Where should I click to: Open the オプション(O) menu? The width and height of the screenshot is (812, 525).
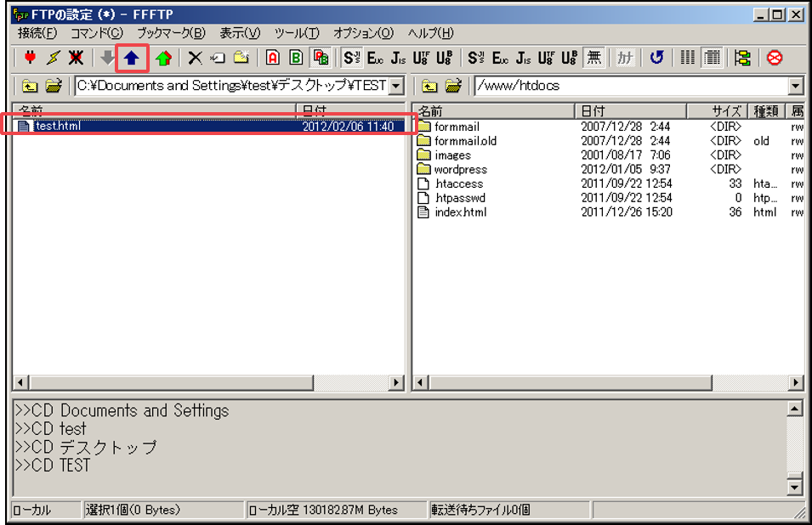[363, 33]
